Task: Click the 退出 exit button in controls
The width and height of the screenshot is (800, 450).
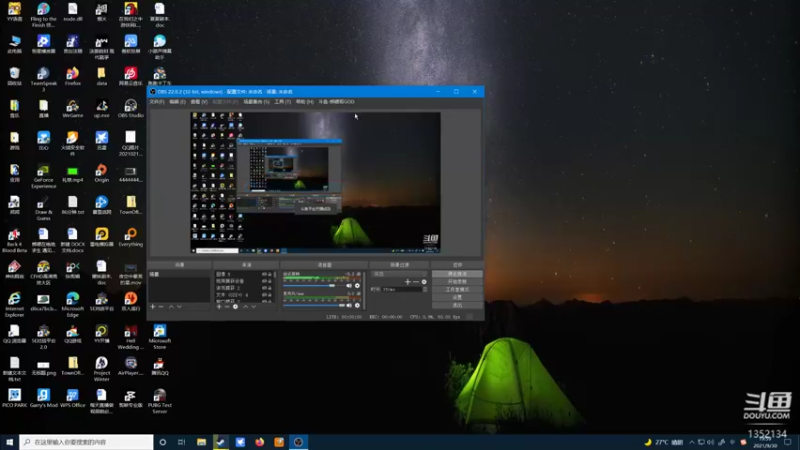Action: (x=457, y=305)
